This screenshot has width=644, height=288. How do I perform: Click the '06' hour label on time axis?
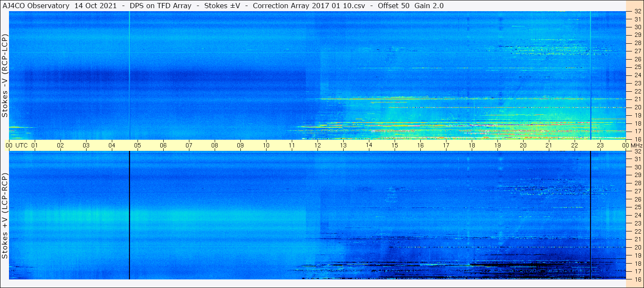click(x=163, y=145)
